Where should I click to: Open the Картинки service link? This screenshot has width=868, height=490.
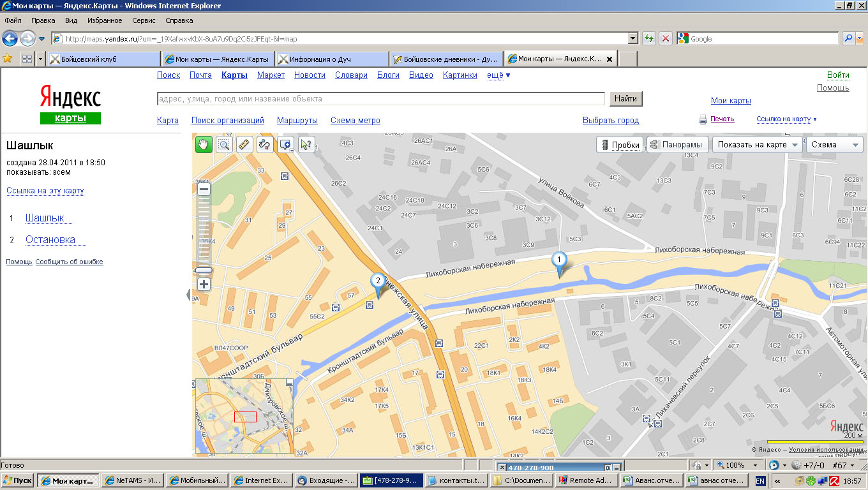coord(460,75)
